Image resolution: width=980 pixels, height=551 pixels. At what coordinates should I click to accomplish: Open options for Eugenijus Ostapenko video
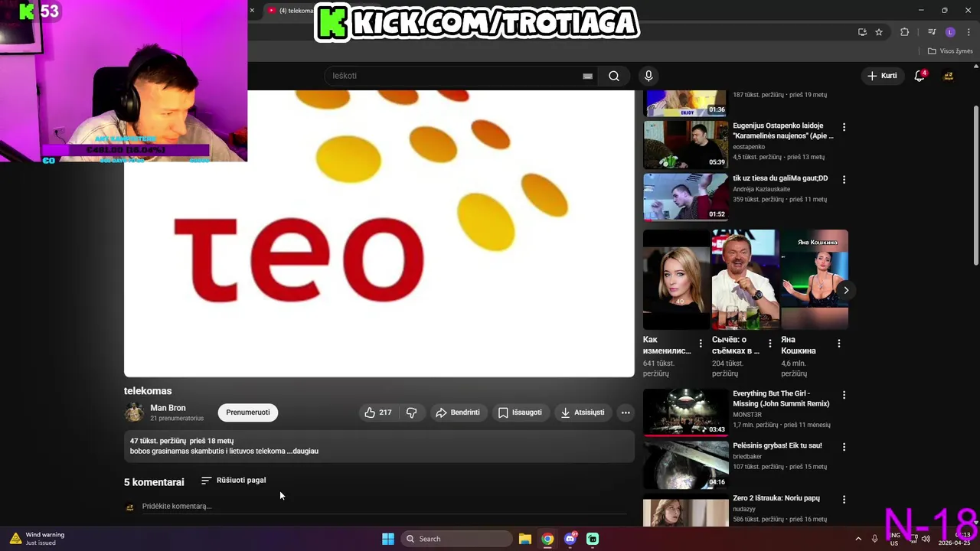click(x=844, y=127)
